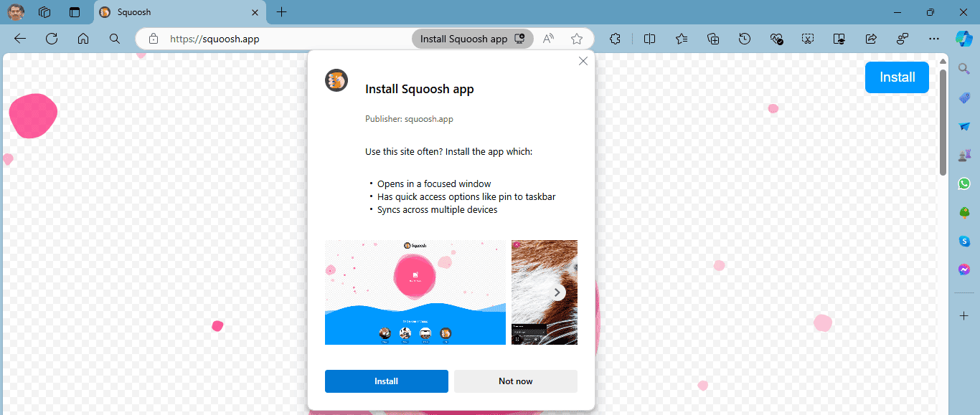
Task: Open browsing History
Action: tap(745, 39)
